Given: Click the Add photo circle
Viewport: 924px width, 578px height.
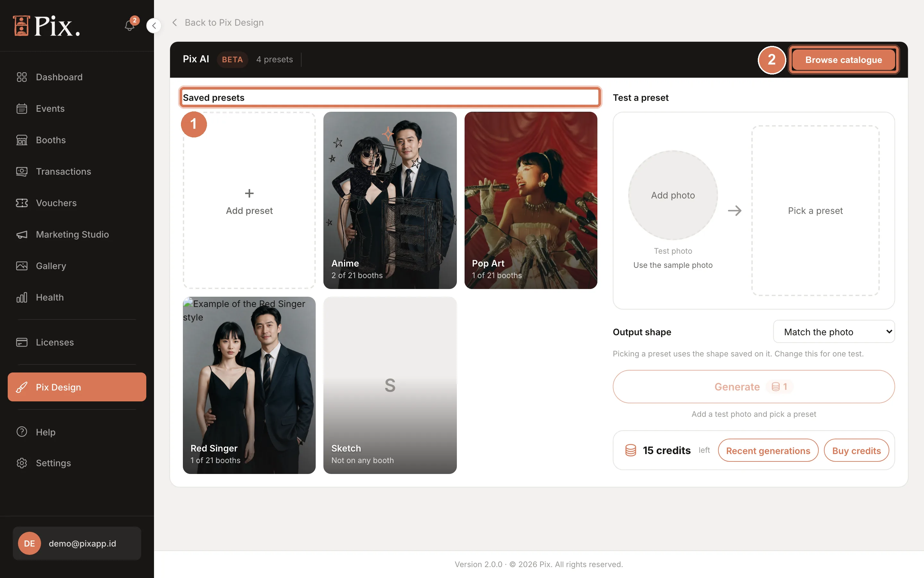Looking at the screenshot, I should 673,195.
